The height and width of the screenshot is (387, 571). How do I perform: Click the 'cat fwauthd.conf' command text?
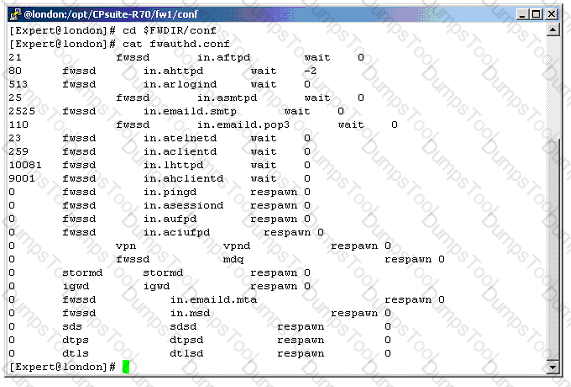pos(176,44)
